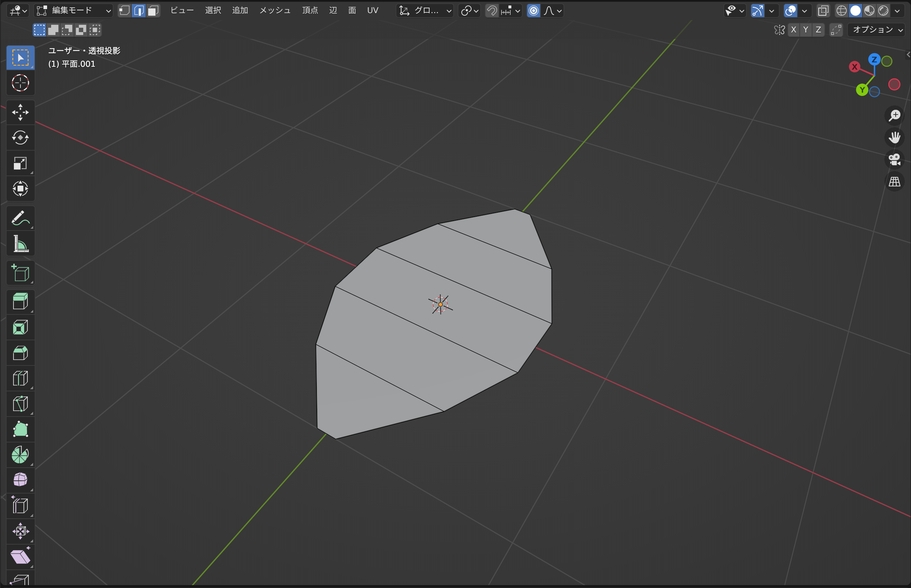Toggle Z axis mirror

(818, 30)
